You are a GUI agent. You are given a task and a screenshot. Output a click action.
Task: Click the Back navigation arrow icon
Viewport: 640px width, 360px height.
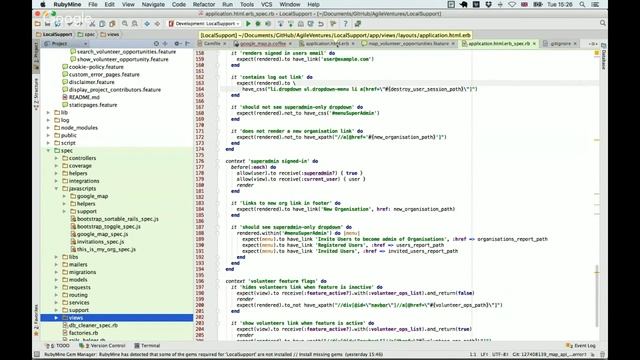click(147, 24)
